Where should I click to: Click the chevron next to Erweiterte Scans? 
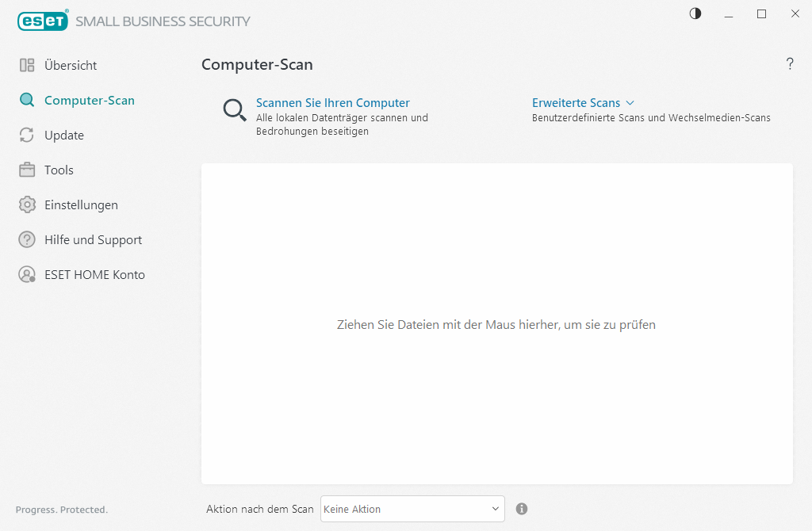[630, 103]
